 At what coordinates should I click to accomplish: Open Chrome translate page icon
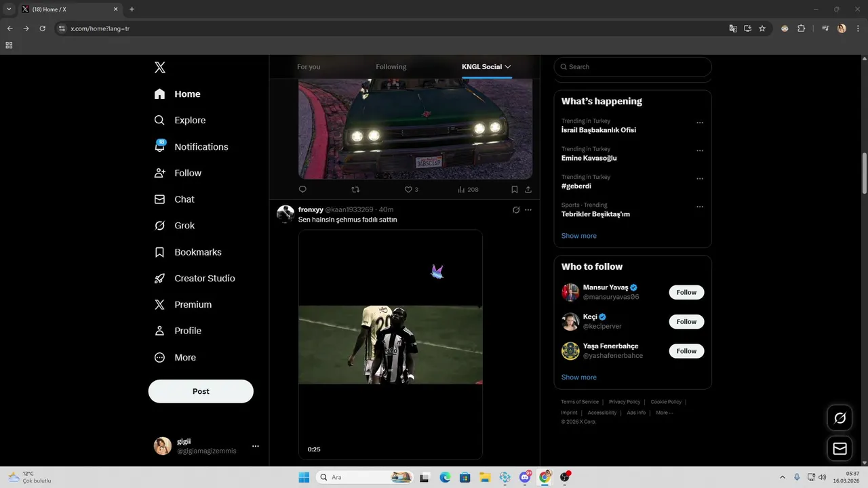tap(732, 28)
